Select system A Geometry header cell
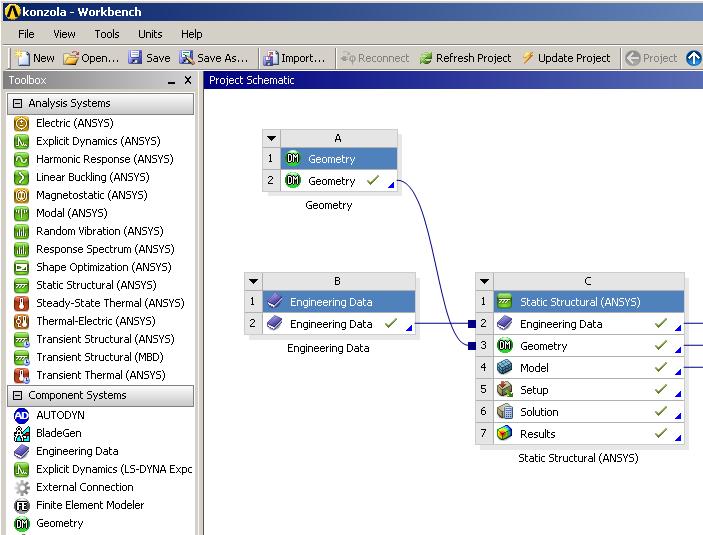 click(x=338, y=159)
